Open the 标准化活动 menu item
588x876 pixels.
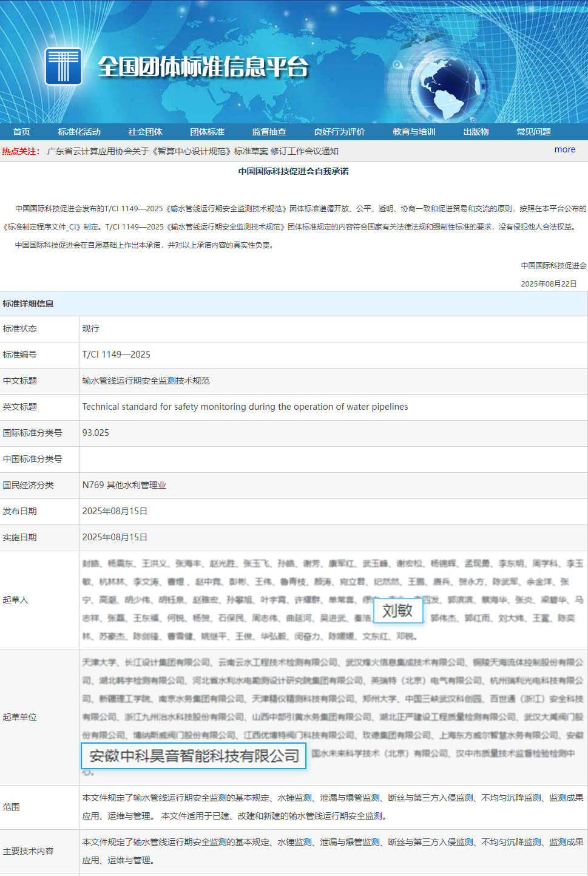pyautogui.click(x=79, y=132)
